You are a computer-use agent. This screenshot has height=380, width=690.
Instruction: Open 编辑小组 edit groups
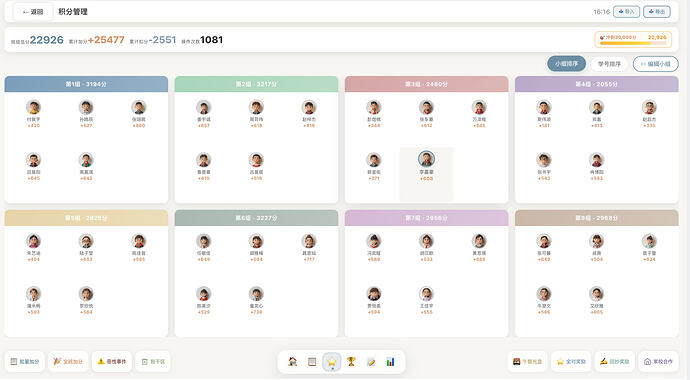[656, 64]
